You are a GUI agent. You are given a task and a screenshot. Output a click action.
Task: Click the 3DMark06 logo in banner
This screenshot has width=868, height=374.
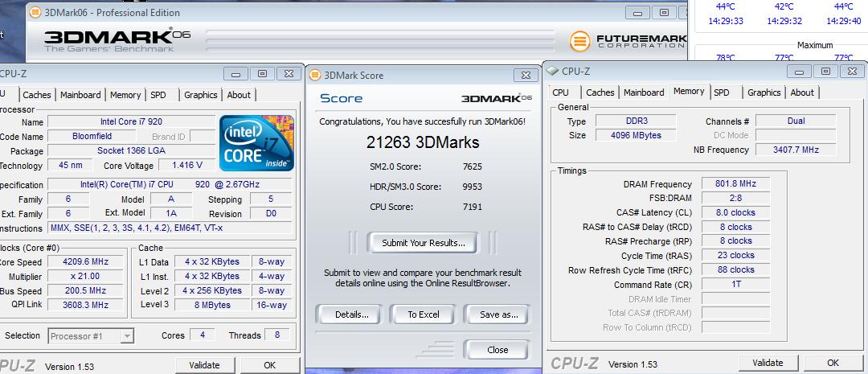click(117, 40)
